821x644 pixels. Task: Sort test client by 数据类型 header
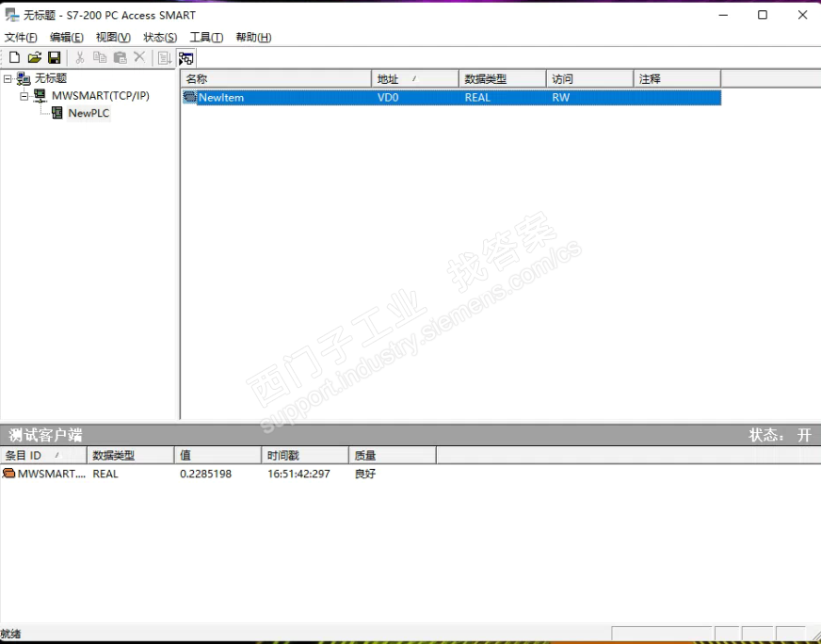(131, 456)
